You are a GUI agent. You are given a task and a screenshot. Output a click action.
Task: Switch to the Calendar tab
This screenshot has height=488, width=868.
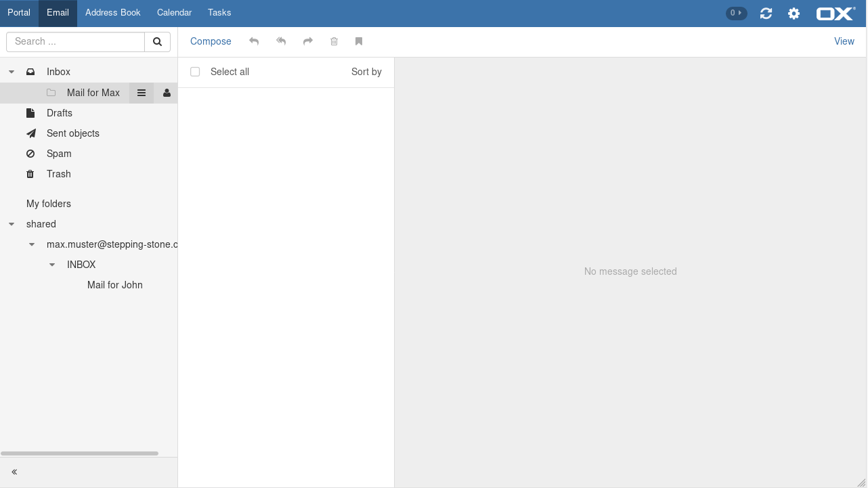[174, 13]
